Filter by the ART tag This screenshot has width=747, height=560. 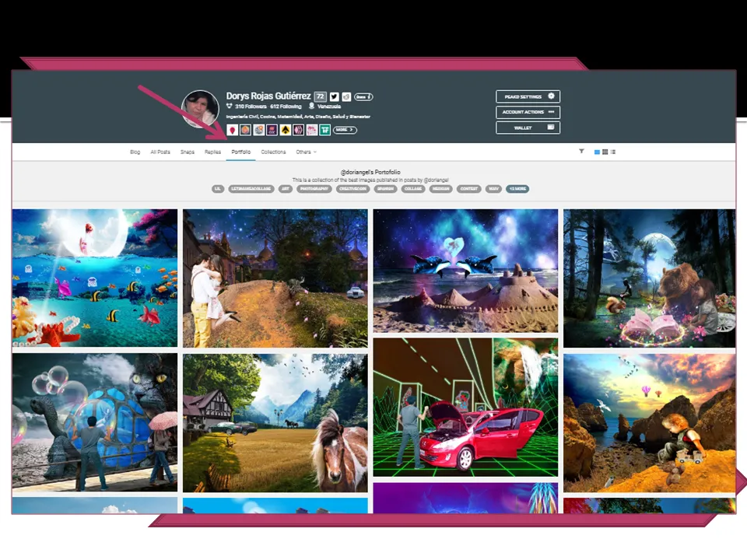coord(286,189)
